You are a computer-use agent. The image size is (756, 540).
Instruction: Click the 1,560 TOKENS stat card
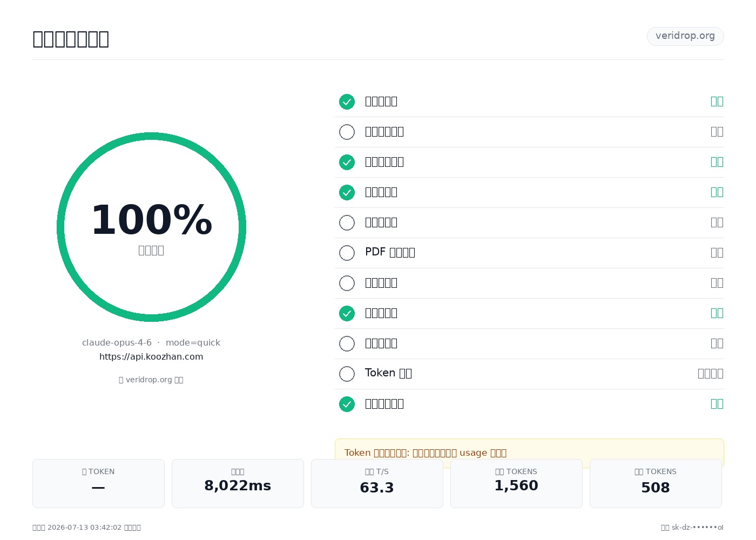coord(516,483)
